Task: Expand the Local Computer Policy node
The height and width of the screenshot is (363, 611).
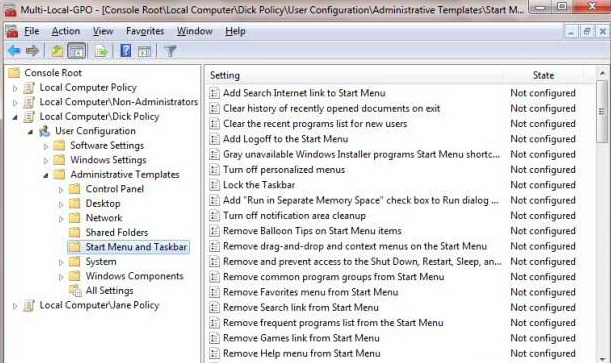Action: (x=15, y=88)
